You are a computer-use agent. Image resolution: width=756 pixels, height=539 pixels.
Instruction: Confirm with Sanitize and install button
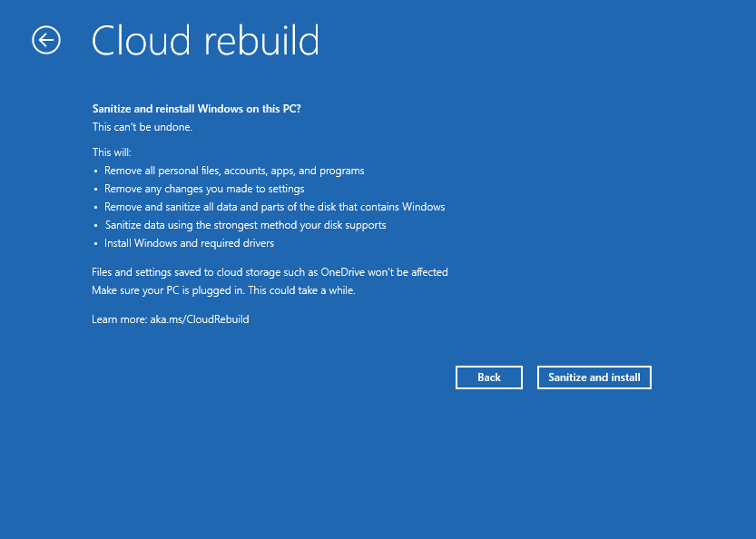[x=594, y=377]
